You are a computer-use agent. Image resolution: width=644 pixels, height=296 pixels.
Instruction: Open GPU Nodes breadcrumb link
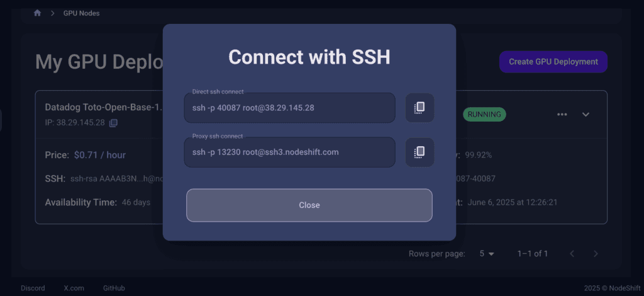click(81, 13)
